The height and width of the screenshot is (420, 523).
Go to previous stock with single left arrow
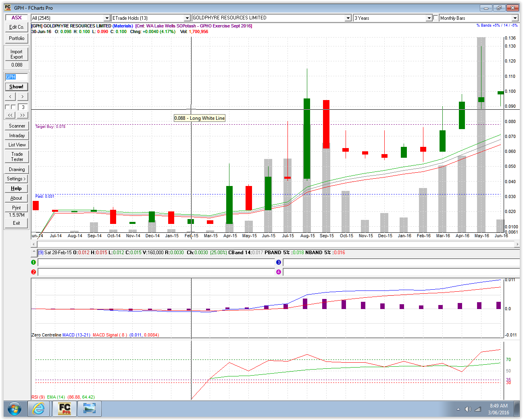(10, 96)
